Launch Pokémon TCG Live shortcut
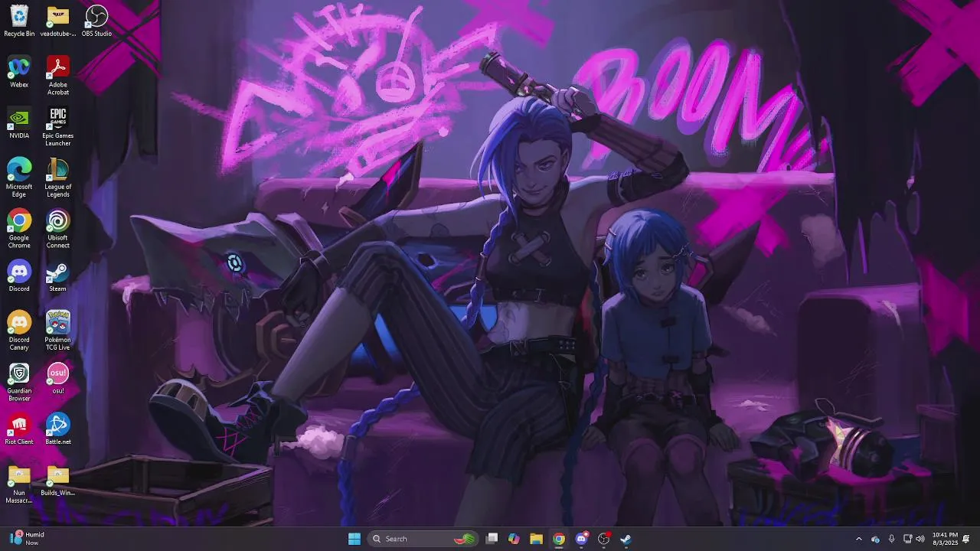 57,331
